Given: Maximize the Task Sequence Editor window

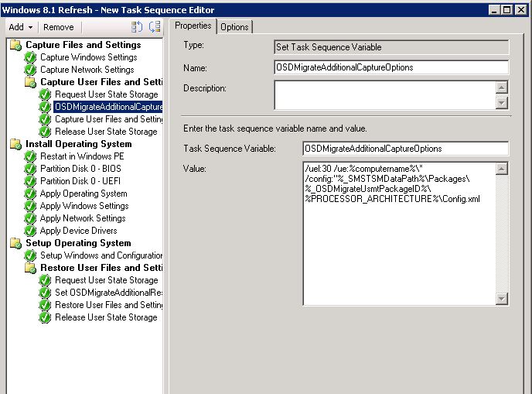Looking at the screenshot, I should (507, 10).
